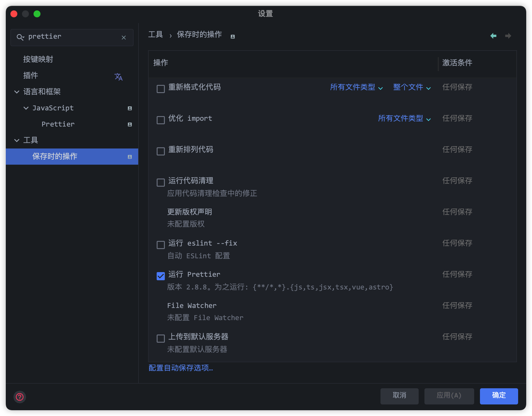Open 所有文件类型 dropdown for 优化 import
Image resolution: width=532 pixels, height=416 pixels.
tap(404, 118)
